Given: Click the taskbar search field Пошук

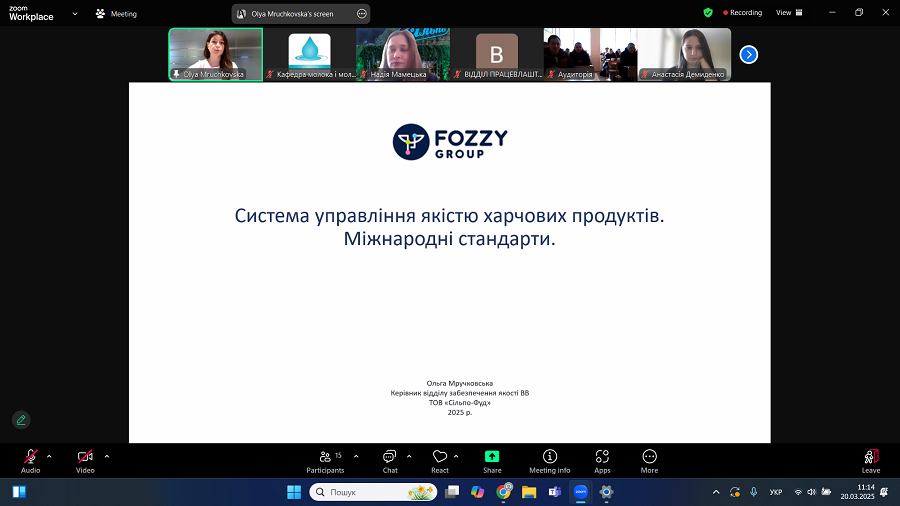Looking at the screenshot, I should click(373, 492).
